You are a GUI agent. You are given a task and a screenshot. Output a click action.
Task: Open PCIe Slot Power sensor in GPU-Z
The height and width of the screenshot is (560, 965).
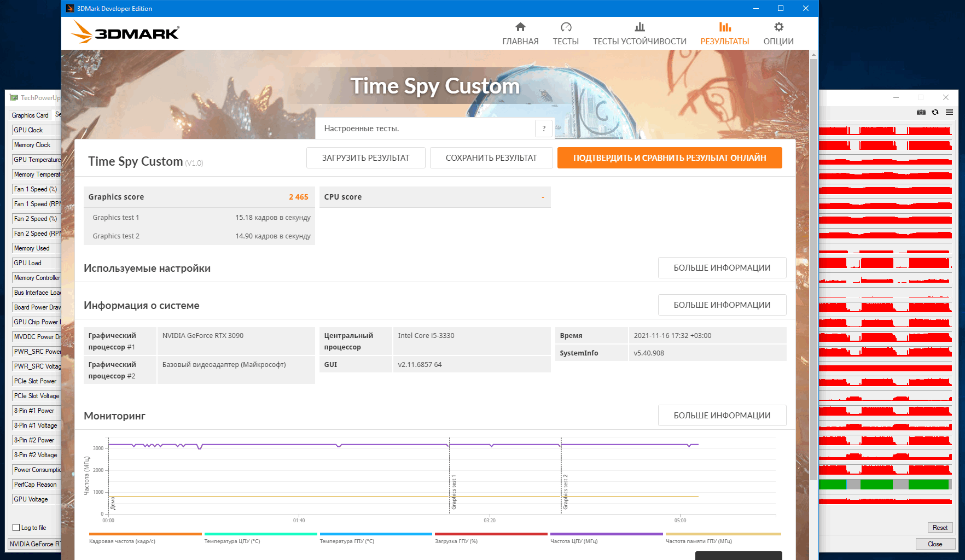(36, 381)
